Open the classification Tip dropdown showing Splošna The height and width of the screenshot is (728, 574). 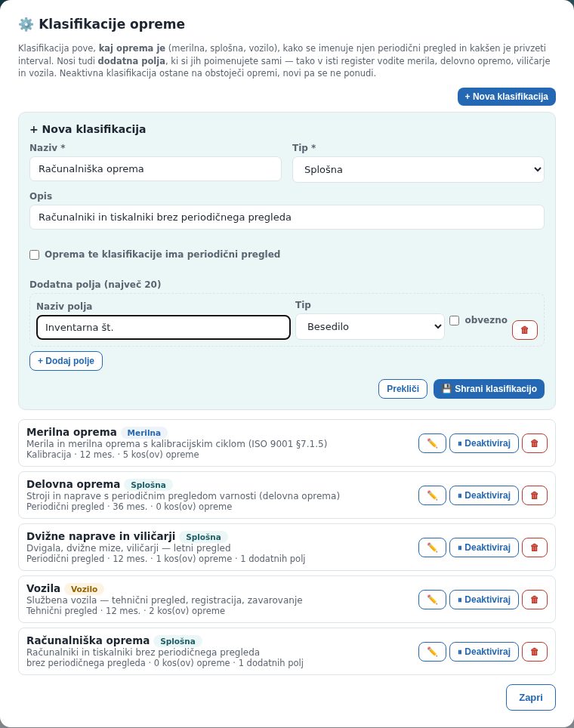pos(418,169)
